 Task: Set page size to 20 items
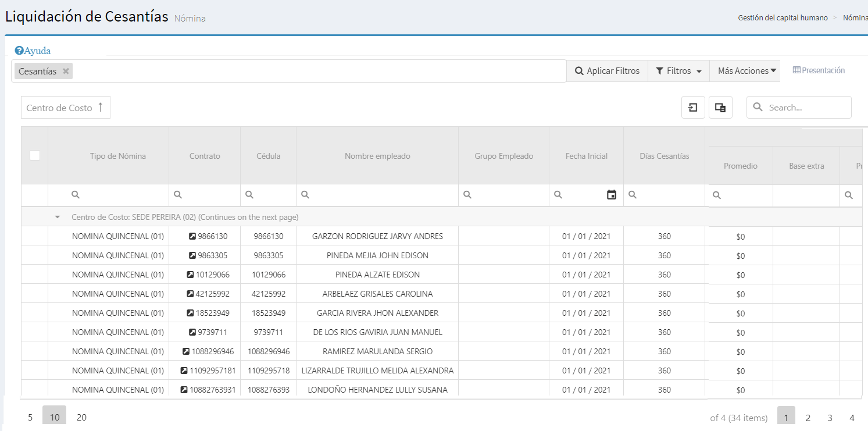coord(81,417)
